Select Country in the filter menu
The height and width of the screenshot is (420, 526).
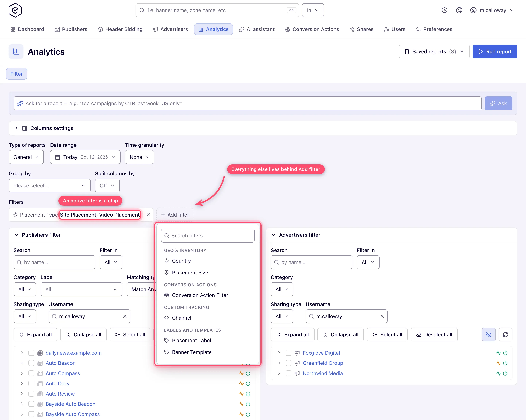point(208,261)
